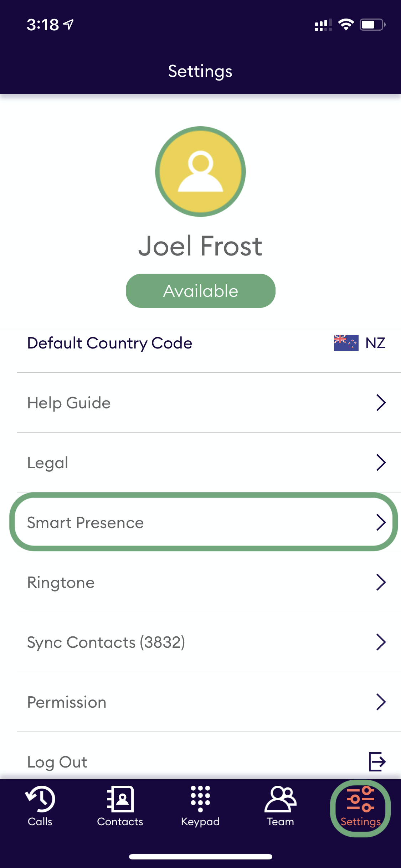Toggle the Available status pill

point(200,291)
